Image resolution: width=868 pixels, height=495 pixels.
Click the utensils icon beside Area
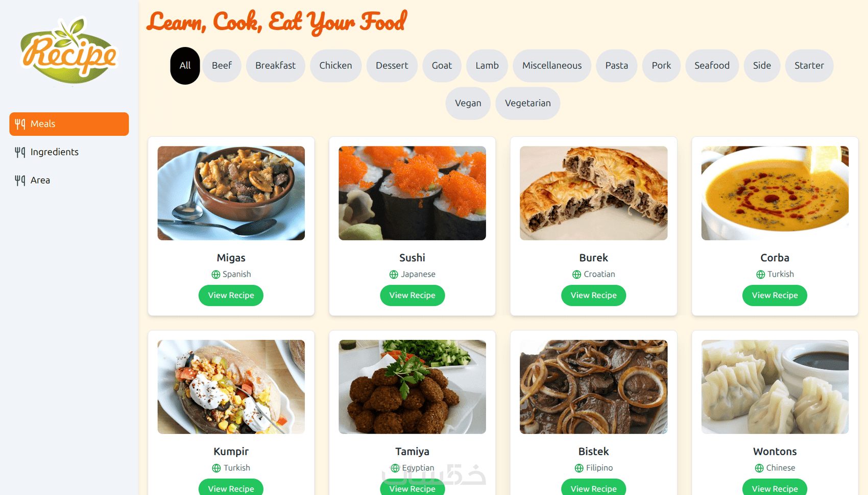pyautogui.click(x=20, y=180)
